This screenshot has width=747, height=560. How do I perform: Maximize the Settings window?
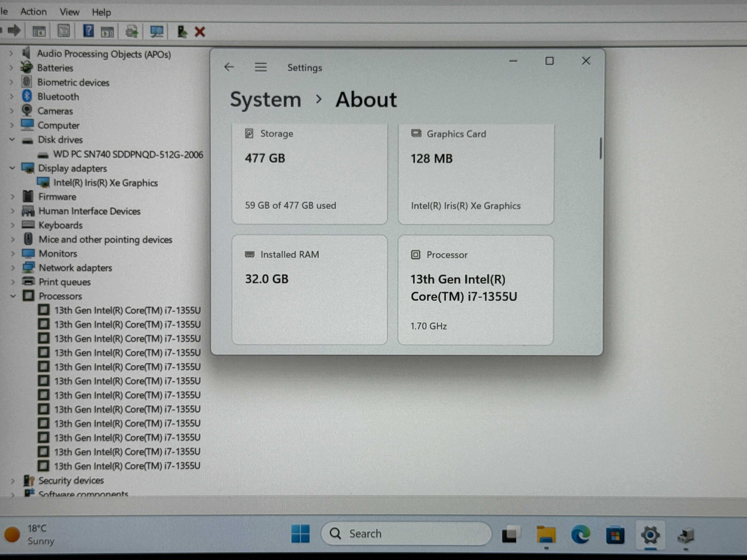click(550, 61)
